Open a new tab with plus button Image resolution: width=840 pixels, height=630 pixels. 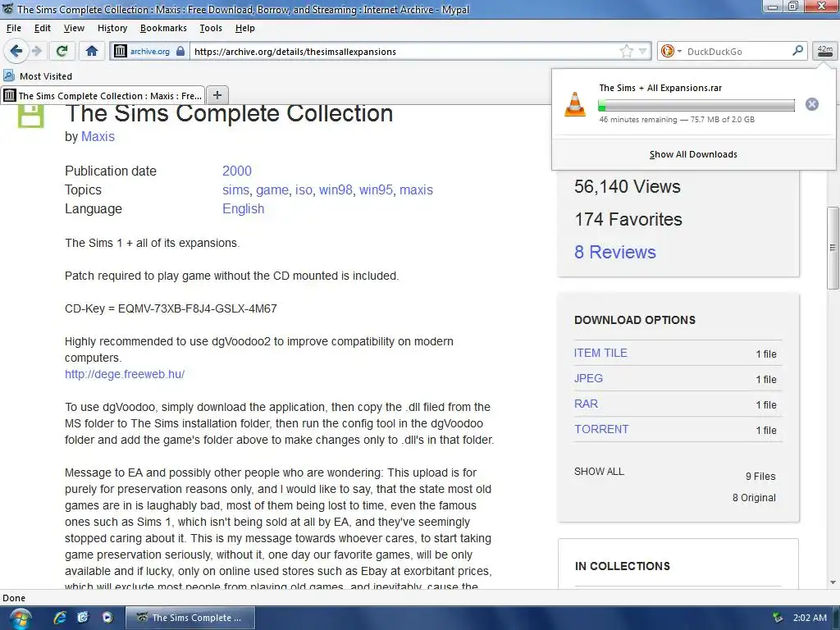[x=217, y=95]
